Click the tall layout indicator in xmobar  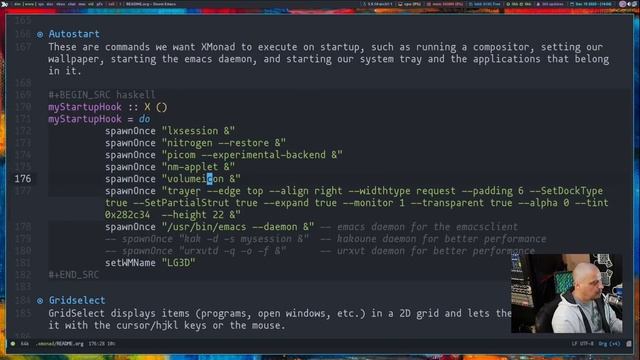(111, 4)
